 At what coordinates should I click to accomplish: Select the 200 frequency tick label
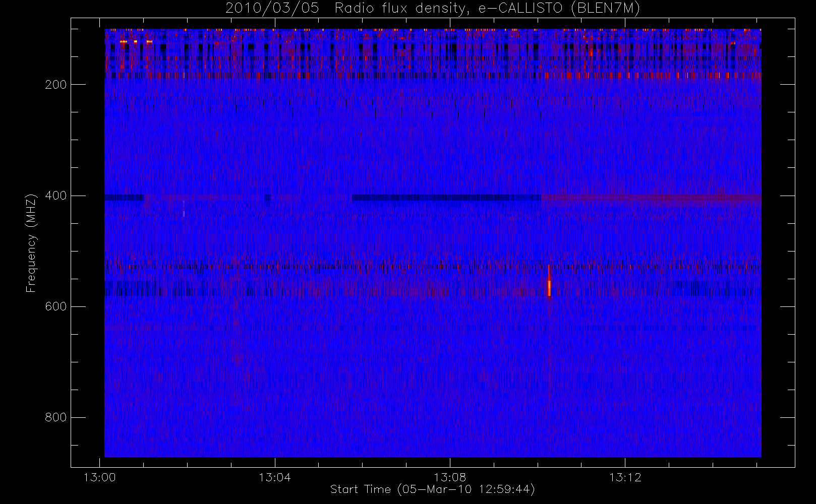pyautogui.click(x=55, y=85)
